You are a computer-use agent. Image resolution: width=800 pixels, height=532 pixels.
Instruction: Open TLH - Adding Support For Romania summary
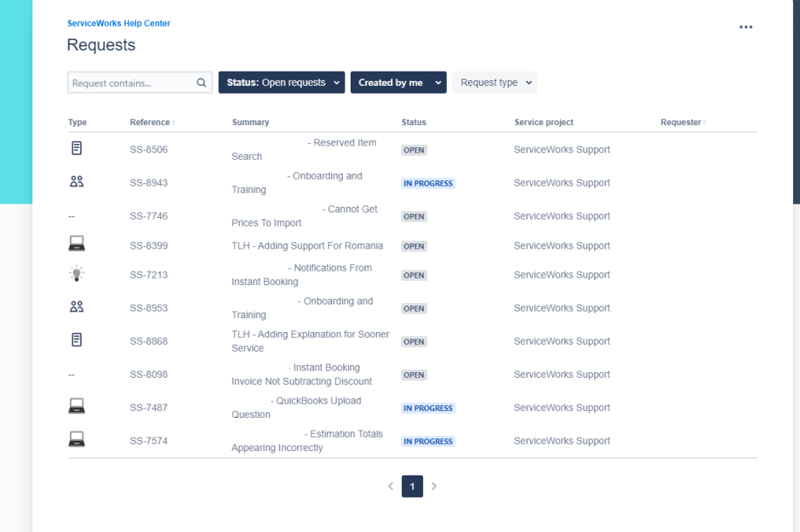pyautogui.click(x=307, y=245)
